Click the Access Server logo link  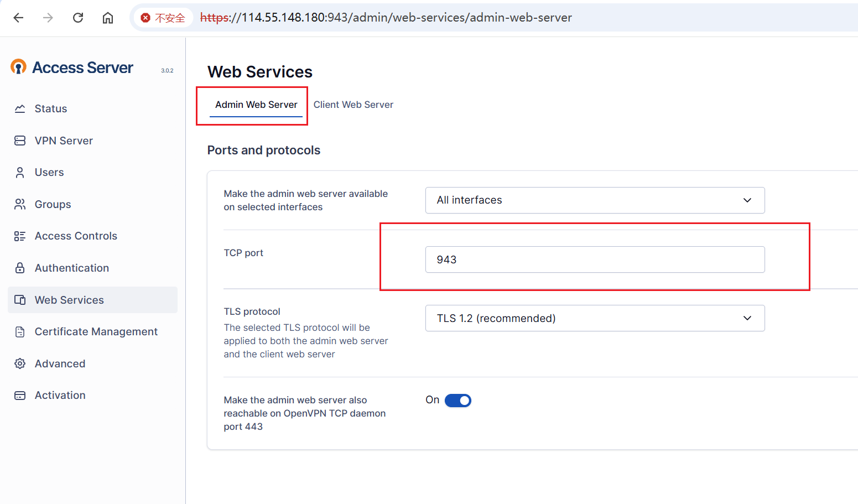point(72,67)
